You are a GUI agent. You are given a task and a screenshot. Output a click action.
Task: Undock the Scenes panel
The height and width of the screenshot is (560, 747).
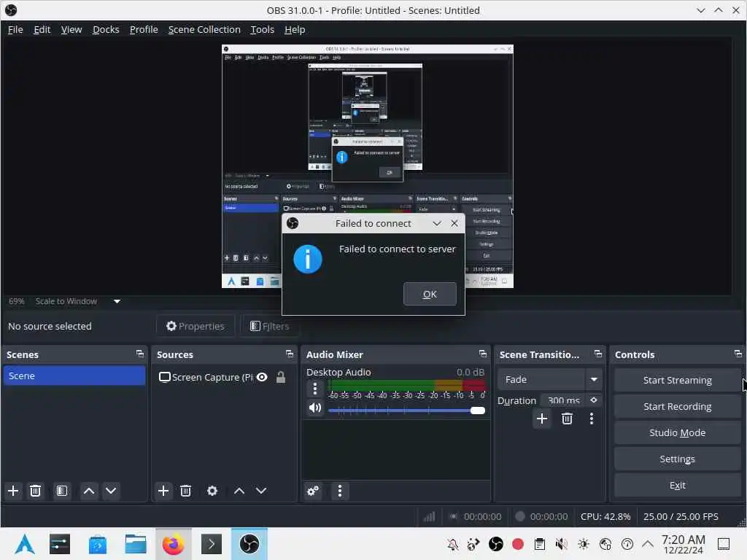click(139, 354)
